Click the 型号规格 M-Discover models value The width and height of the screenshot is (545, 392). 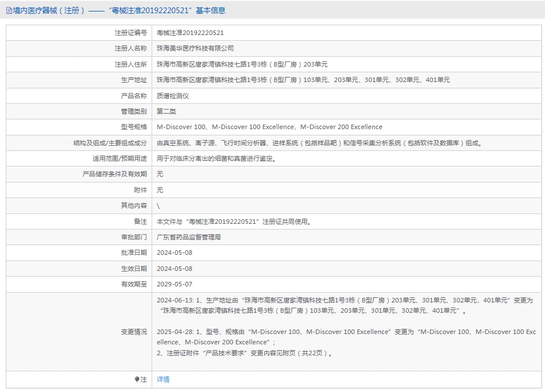269,127
